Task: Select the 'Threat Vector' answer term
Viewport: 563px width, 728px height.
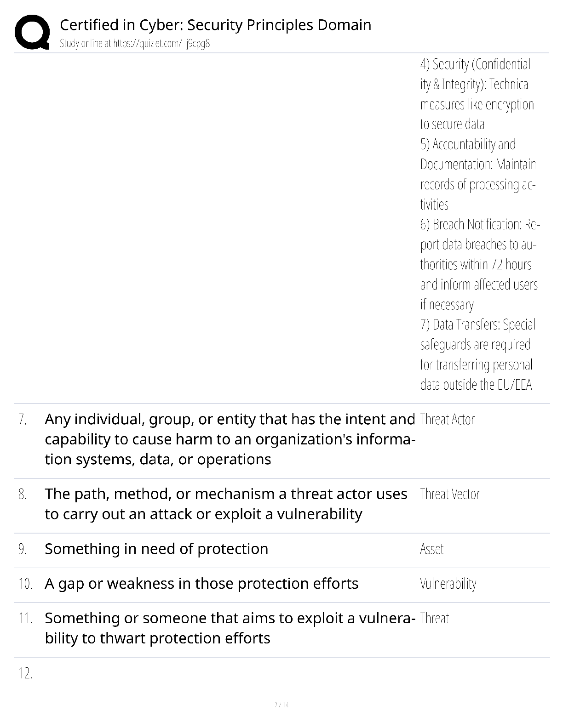Action: 450,494
